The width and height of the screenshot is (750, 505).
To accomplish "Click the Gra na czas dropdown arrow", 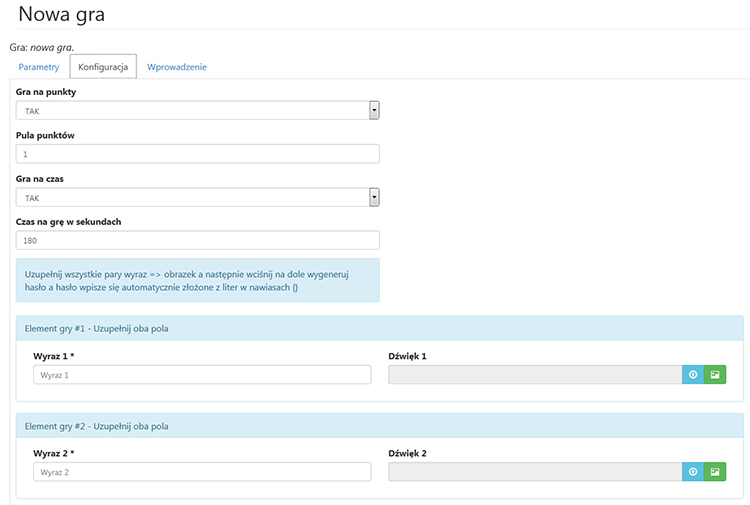I will (374, 197).
